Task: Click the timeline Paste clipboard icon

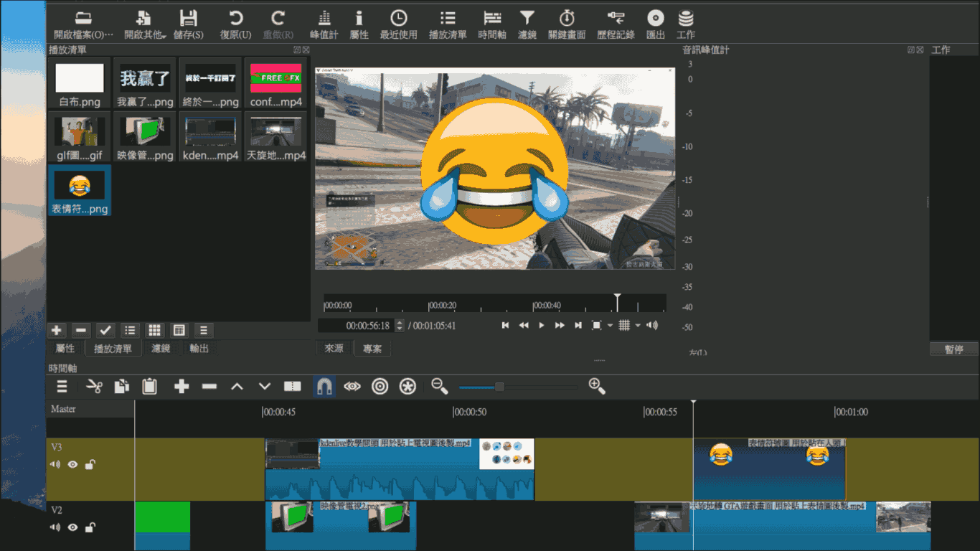Action: coord(149,387)
